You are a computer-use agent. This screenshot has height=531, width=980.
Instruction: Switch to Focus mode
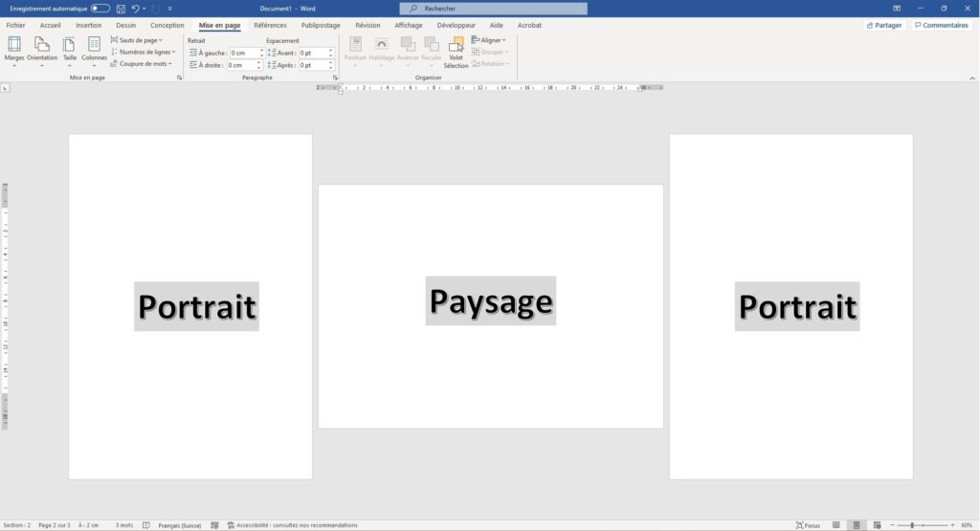808,525
